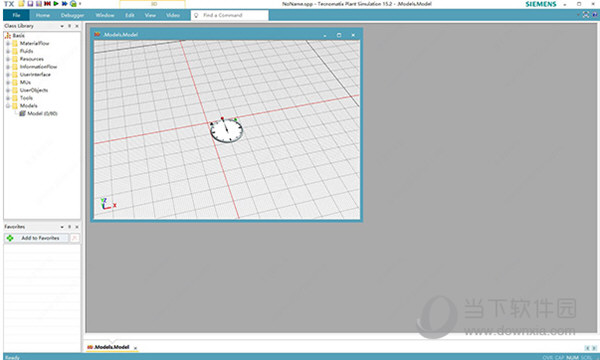The image size is (600, 360).
Task: Toggle pin on Class Library panel
Action: (69, 26)
